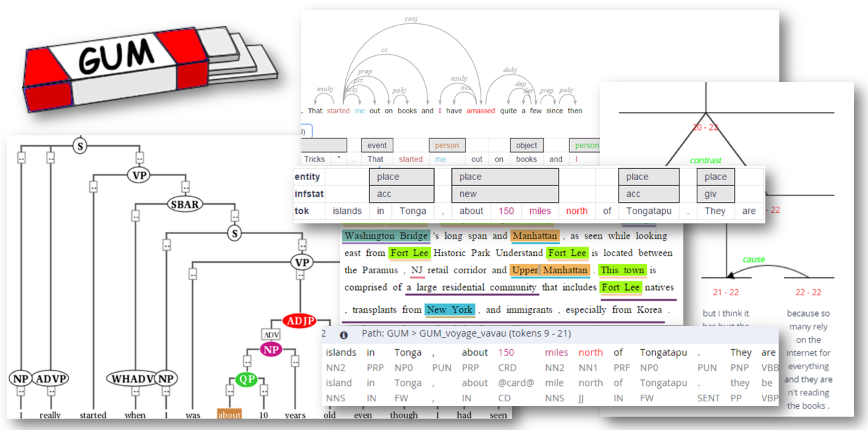Click the 'infstat' row header in the grid
The image size is (868, 430).
tap(309, 194)
